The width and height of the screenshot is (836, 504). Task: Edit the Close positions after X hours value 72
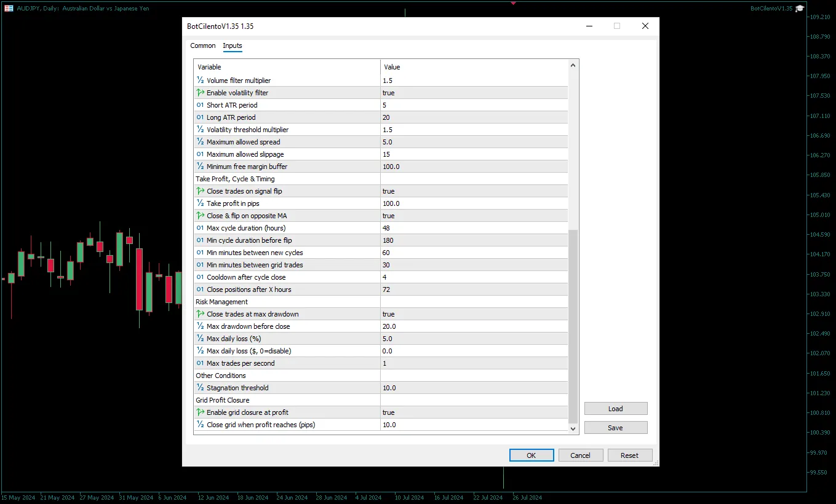coord(474,289)
